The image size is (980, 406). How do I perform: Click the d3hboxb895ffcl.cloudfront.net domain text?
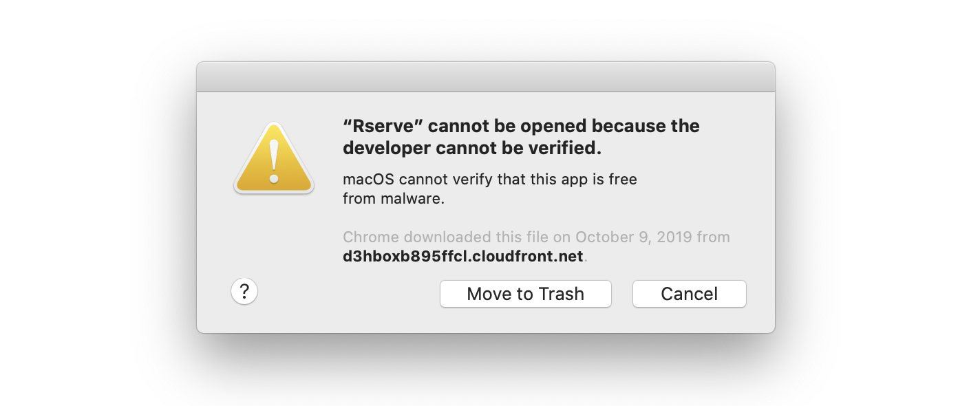463,257
